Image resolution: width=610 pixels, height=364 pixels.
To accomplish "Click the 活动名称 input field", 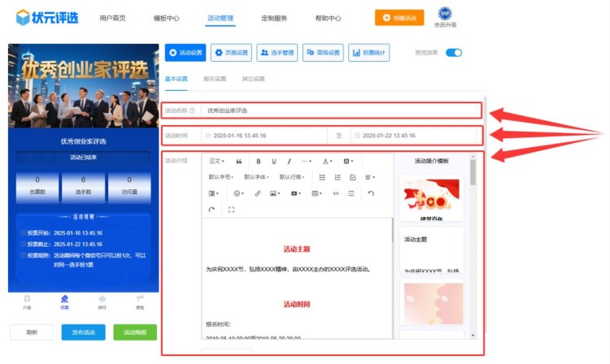I will [x=342, y=110].
